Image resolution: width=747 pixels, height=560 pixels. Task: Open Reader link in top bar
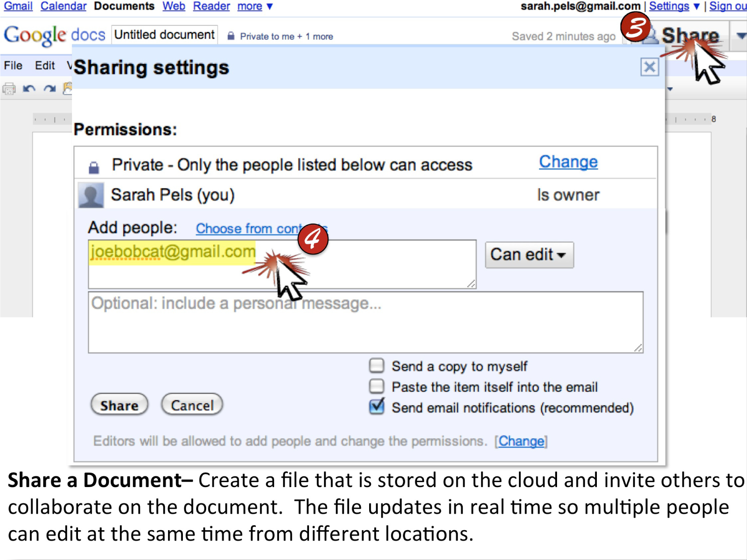click(x=212, y=6)
